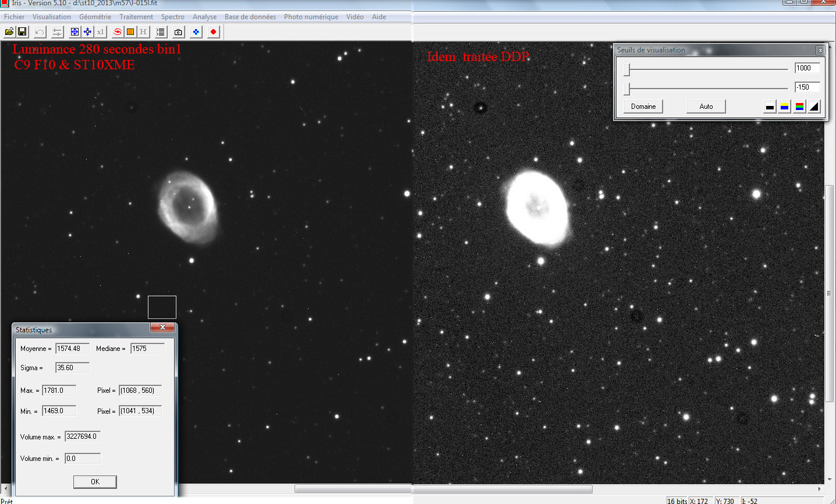Click the horizontal scrollbar thumb below the image

click(x=444, y=489)
